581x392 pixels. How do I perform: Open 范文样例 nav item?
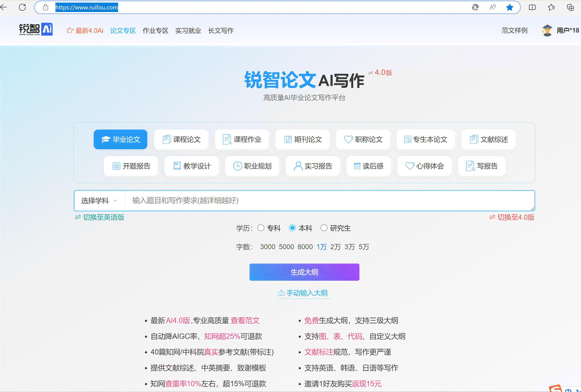tap(514, 30)
